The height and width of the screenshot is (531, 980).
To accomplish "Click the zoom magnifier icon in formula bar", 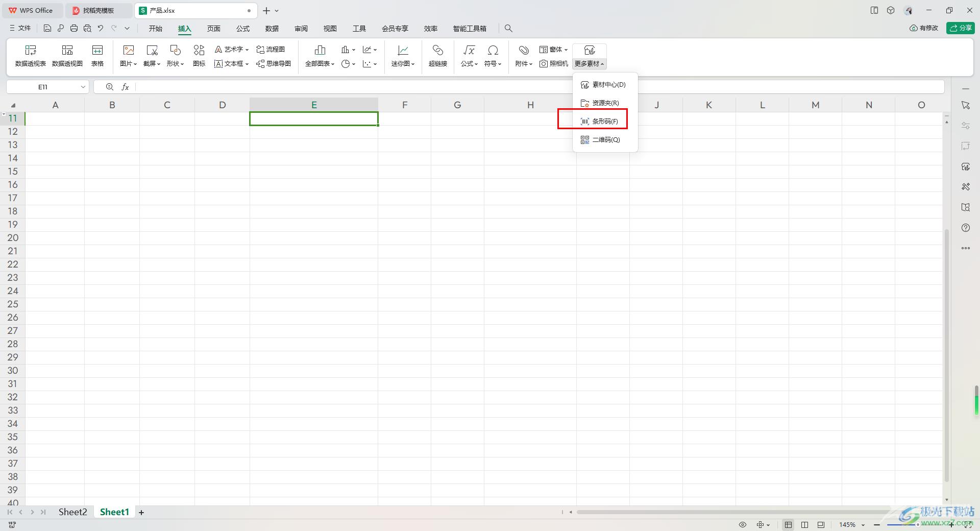I will (110, 87).
